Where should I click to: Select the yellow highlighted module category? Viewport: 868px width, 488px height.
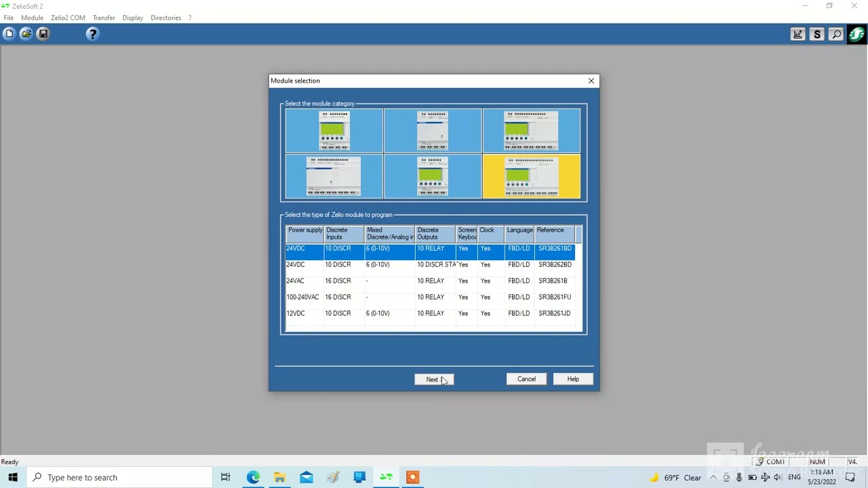point(532,176)
